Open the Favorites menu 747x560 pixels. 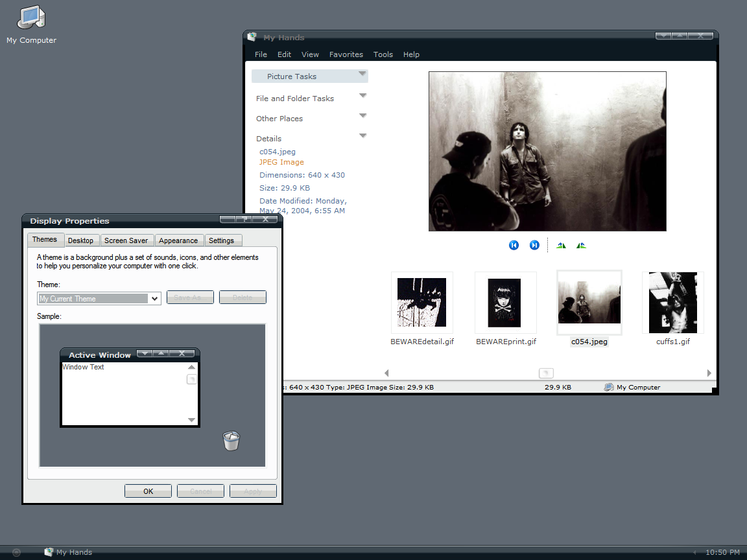pos(346,54)
